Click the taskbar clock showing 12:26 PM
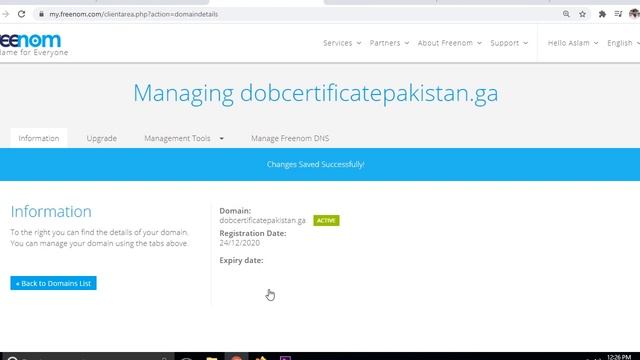640x360 pixels. [619, 357]
